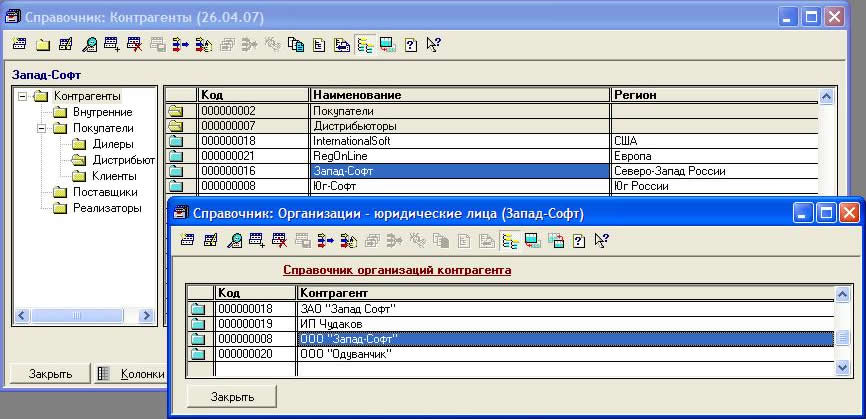The height and width of the screenshot is (419, 866).
Task: Collapse the Покупатели tree branch
Action: tap(41, 128)
